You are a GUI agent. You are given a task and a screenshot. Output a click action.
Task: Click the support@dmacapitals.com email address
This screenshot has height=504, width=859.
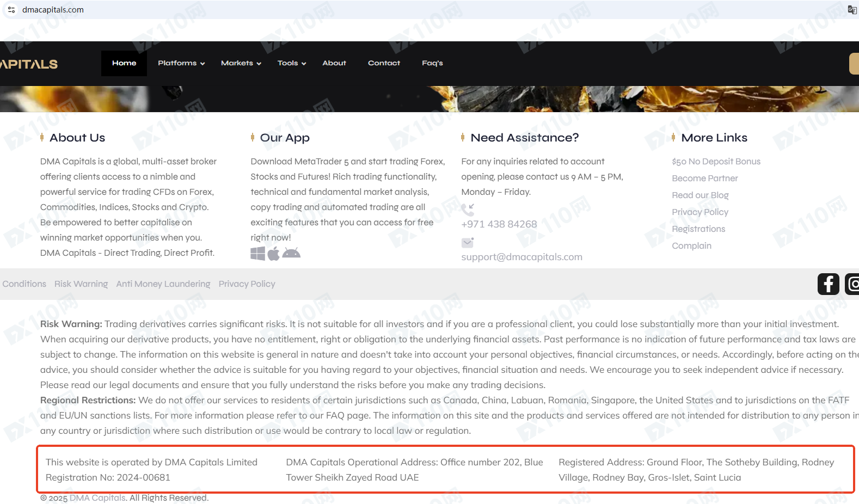pos(521,257)
